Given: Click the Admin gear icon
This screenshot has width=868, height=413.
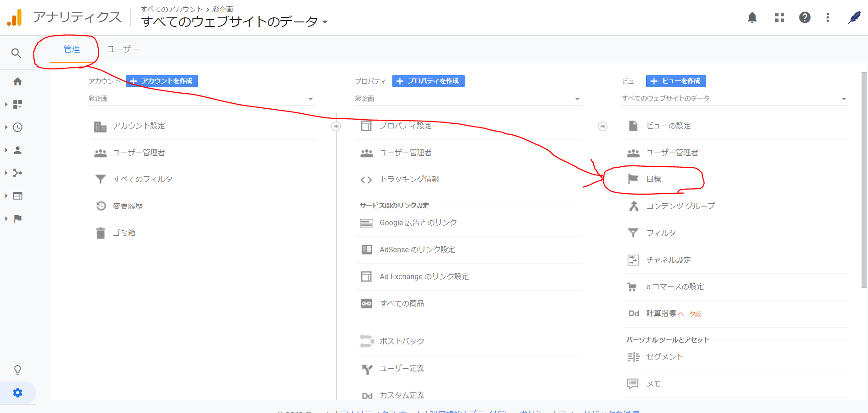Looking at the screenshot, I should click(17, 392).
